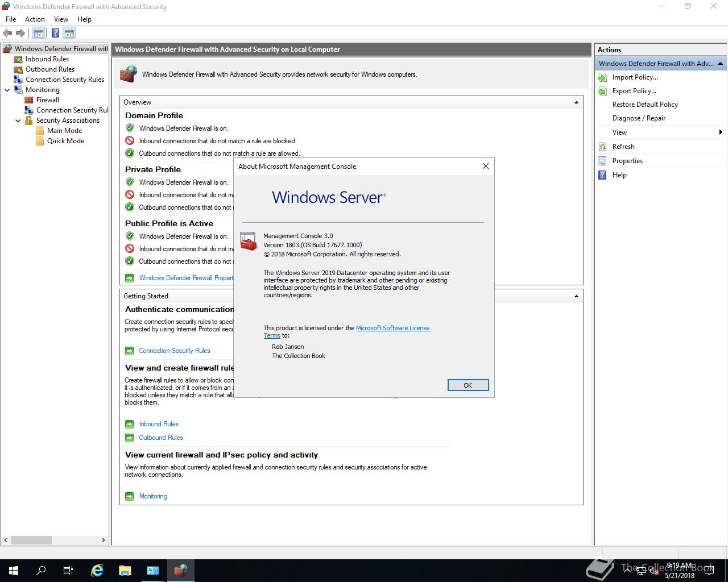The height and width of the screenshot is (582, 728).
Task: Click the Refresh icon in Actions
Action: (x=602, y=147)
